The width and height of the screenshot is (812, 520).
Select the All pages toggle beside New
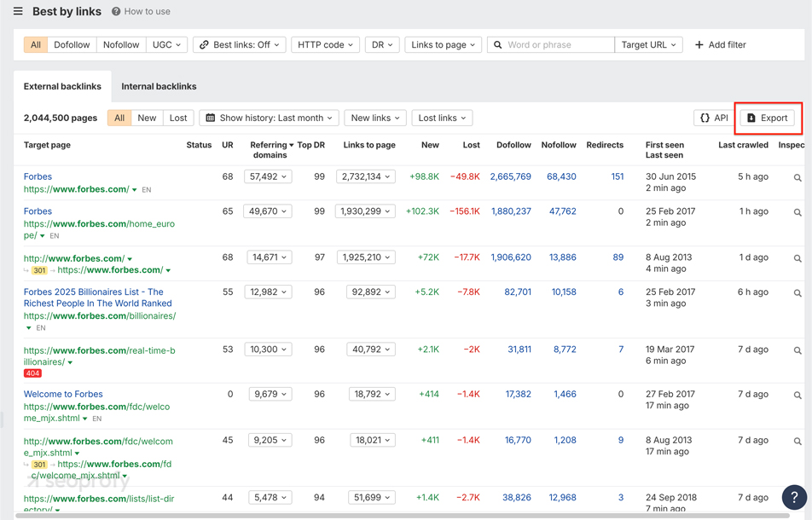tap(119, 118)
